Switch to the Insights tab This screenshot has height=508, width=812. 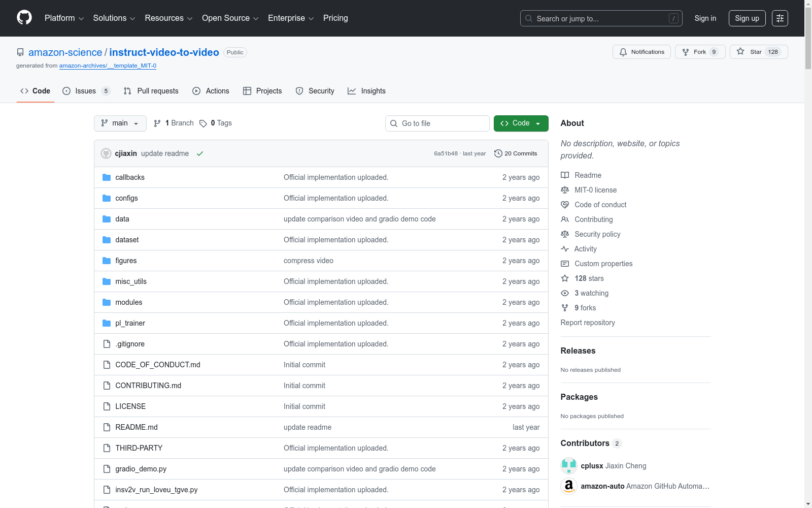(366, 91)
